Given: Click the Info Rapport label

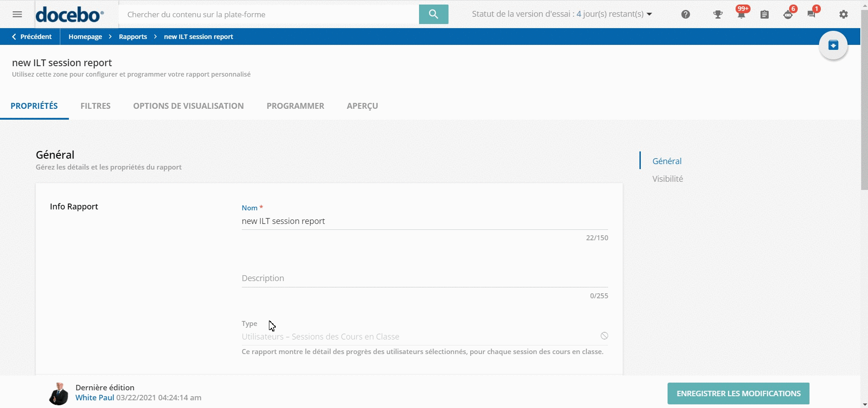Looking at the screenshot, I should 74,206.
